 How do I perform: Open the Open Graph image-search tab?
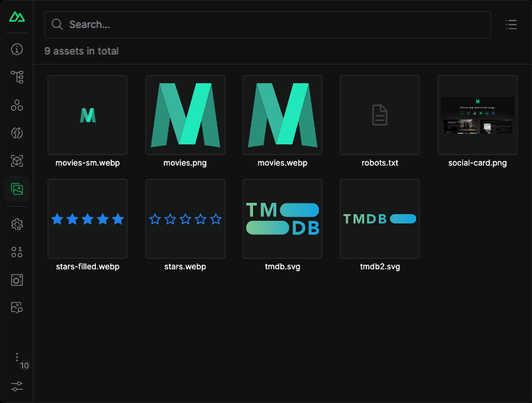pyautogui.click(x=17, y=308)
